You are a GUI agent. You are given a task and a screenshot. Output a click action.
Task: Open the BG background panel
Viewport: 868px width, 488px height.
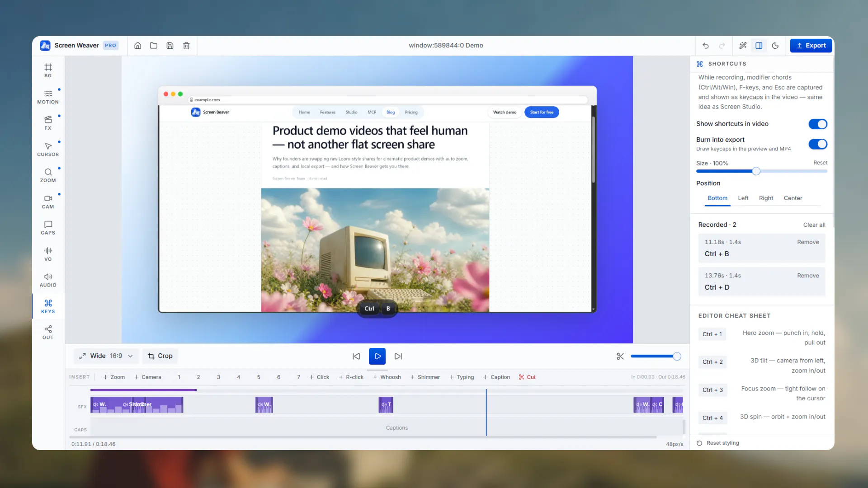coord(48,70)
